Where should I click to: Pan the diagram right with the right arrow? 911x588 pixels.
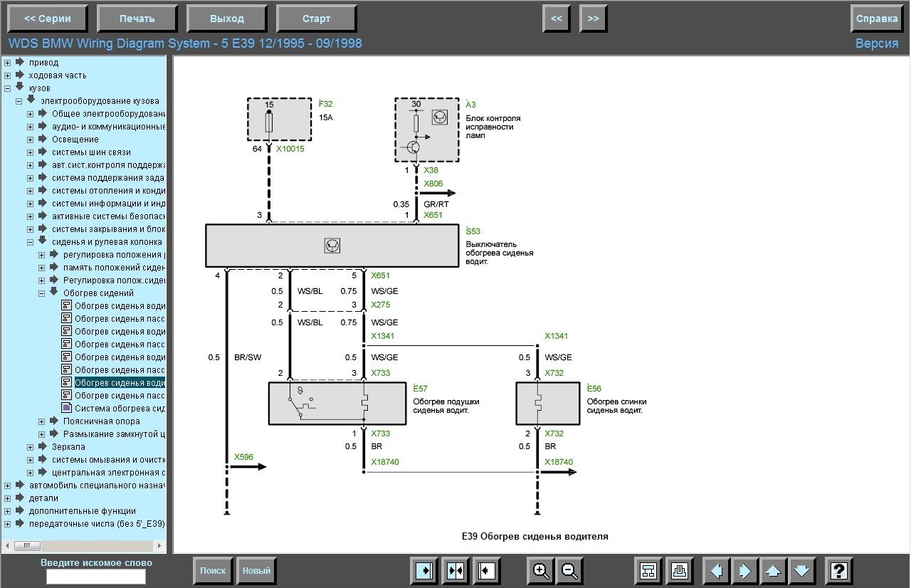(745, 570)
